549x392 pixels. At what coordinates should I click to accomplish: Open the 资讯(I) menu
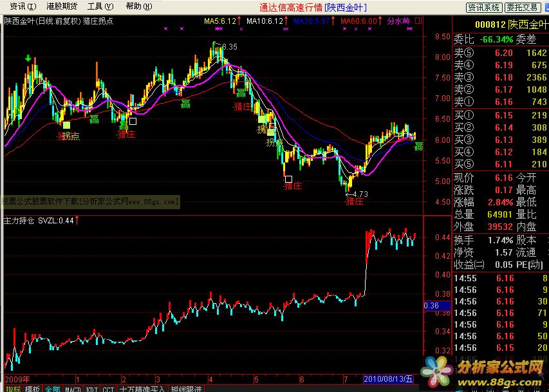[23, 6]
